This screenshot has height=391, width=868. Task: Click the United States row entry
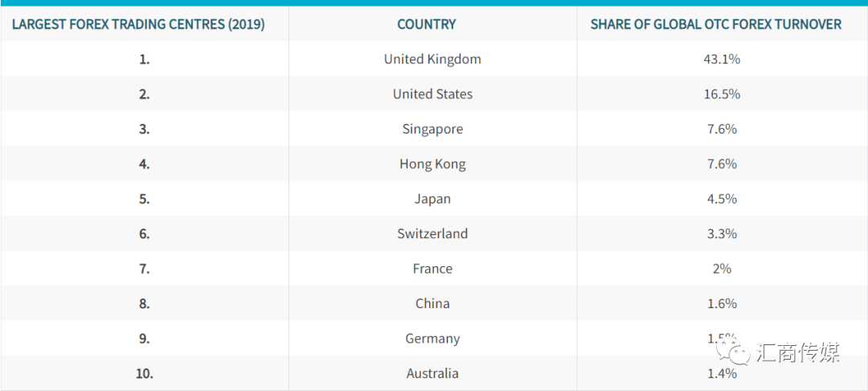(x=433, y=94)
